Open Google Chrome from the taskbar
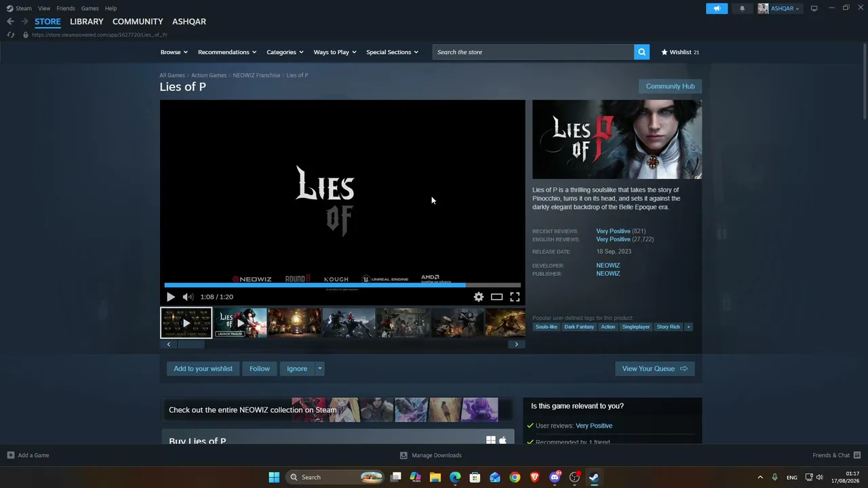The height and width of the screenshot is (488, 868). pos(515,477)
